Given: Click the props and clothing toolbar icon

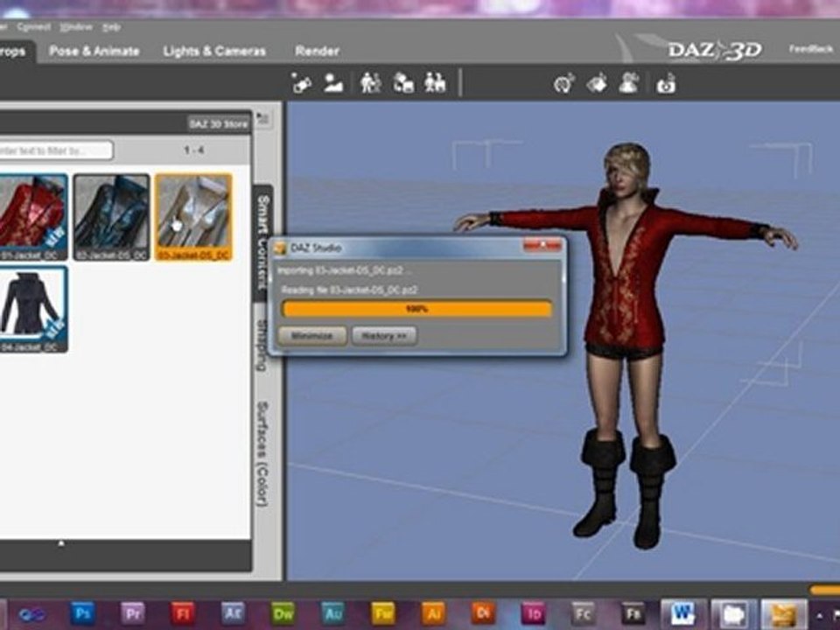Looking at the screenshot, I should tap(403, 84).
